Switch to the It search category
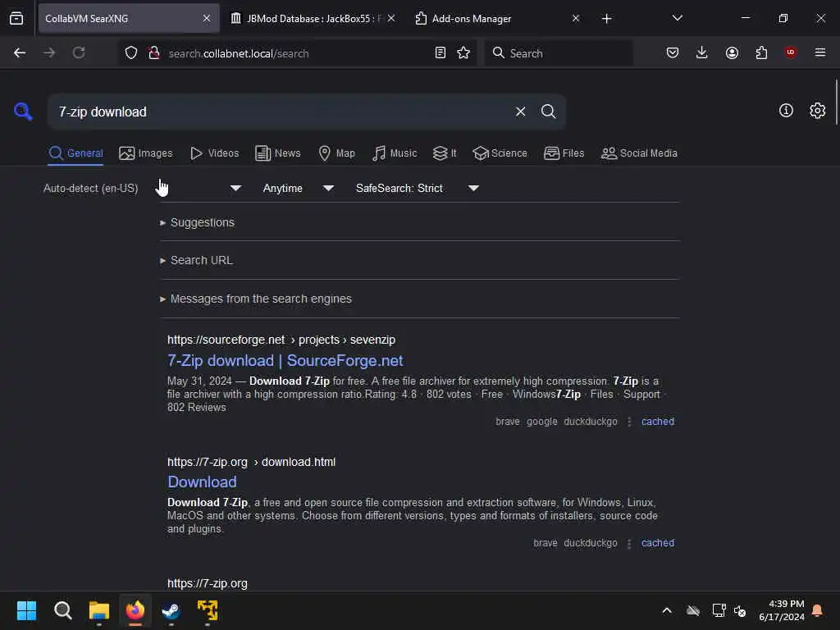 point(445,153)
